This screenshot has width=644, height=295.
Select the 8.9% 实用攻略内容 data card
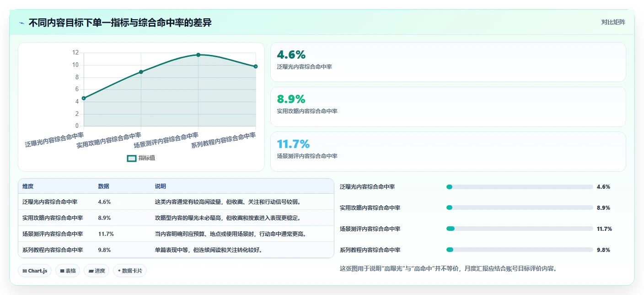tap(448, 106)
